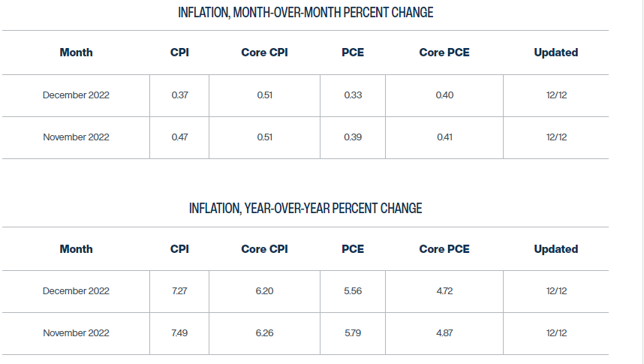Click year-over-year PCE value 5.56

[353, 291]
